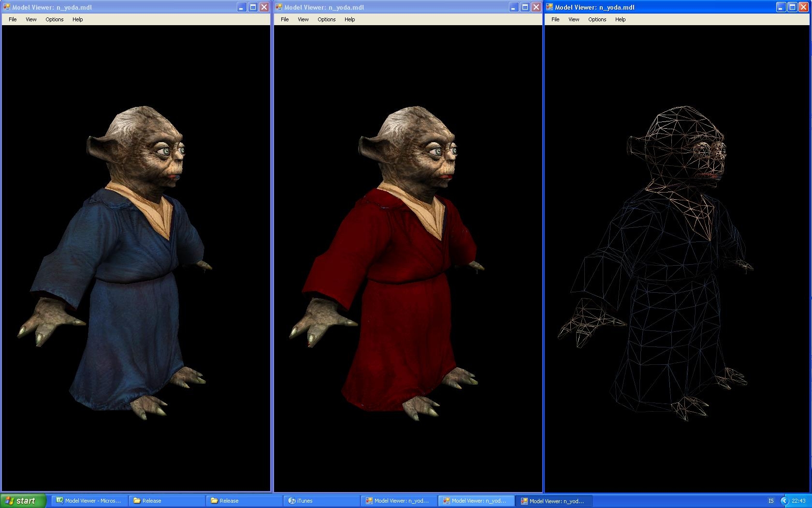
Task: Open Model Viewer - Microsoft taskbar item
Action: (88, 501)
